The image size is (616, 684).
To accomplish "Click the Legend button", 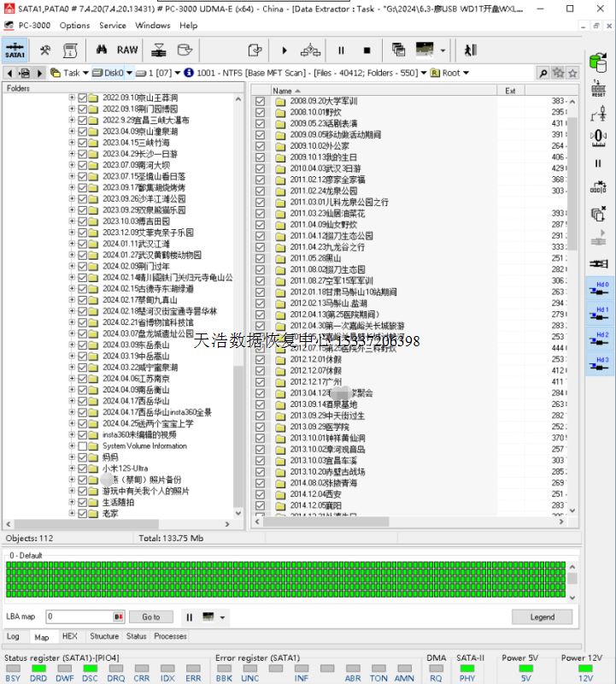I will [x=542, y=616].
